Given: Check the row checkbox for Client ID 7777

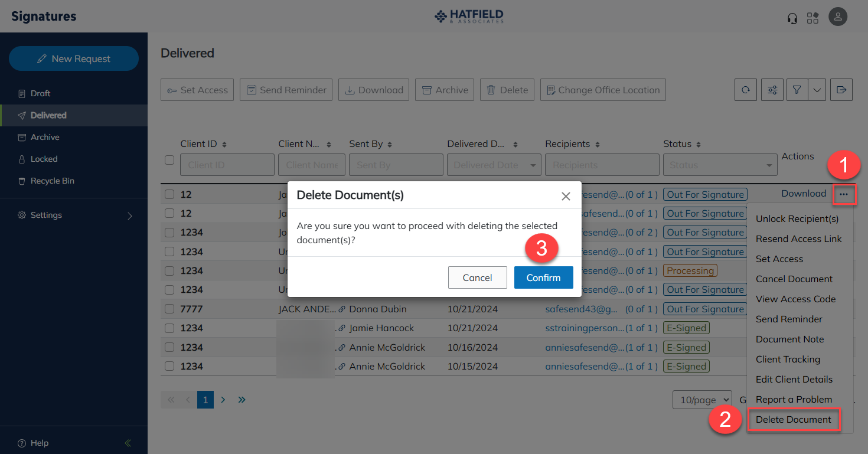Looking at the screenshot, I should pos(169,308).
